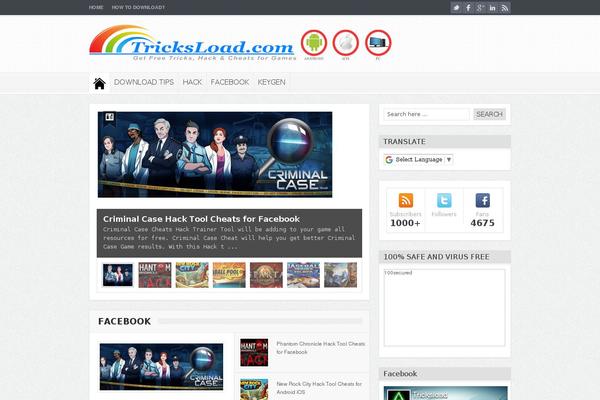Image resolution: width=600 pixels, height=400 pixels.
Task: Open the RSS feed icon in top bar
Action: click(x=505, y=8)
